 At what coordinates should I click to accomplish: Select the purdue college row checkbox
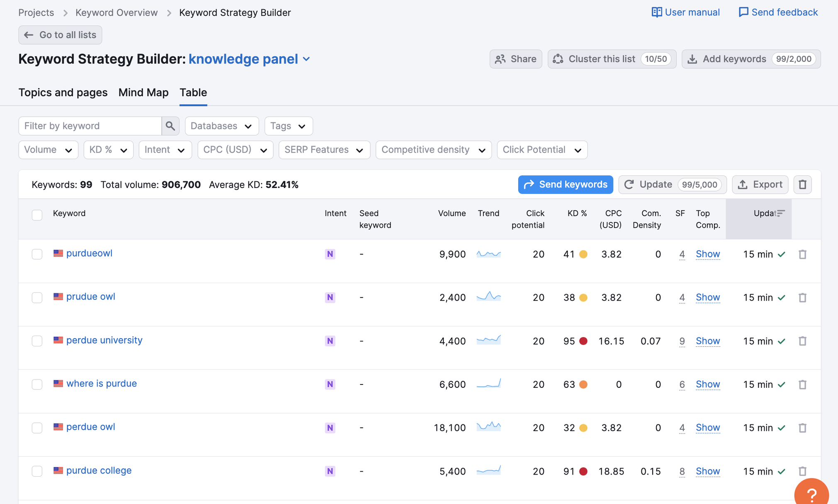[37, 471]
